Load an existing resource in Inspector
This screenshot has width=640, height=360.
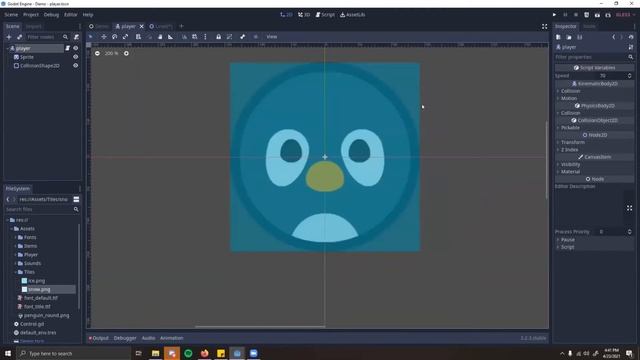tap(569, 37)
